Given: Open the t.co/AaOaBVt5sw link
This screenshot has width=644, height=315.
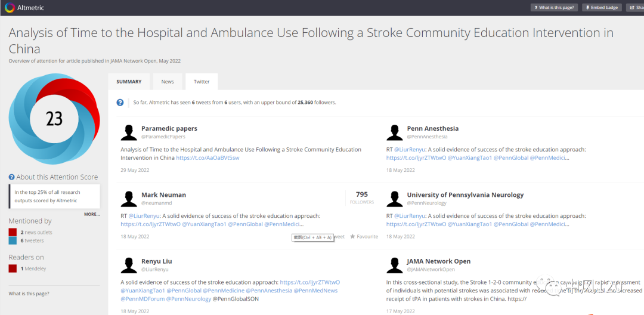Looking at the screenshot, I should 208,157.
